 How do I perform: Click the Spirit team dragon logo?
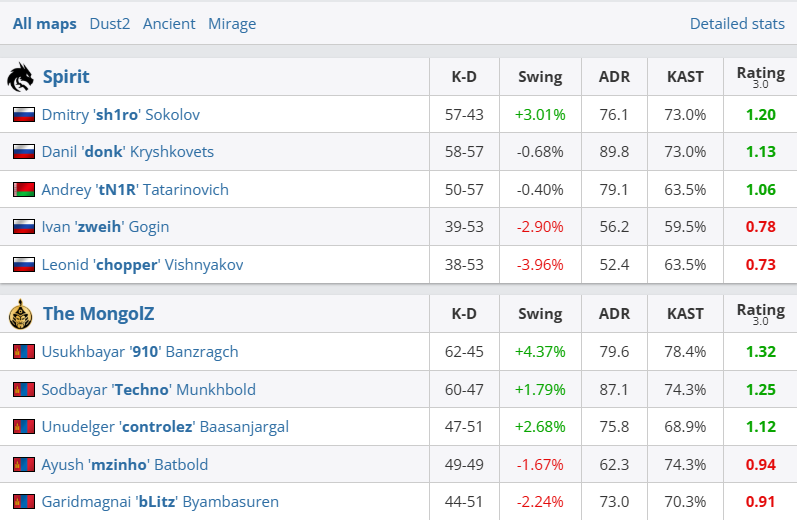click(20, 77)
